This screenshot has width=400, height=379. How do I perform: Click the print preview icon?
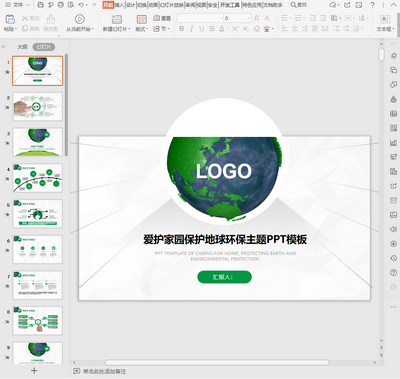click(71, 5)
